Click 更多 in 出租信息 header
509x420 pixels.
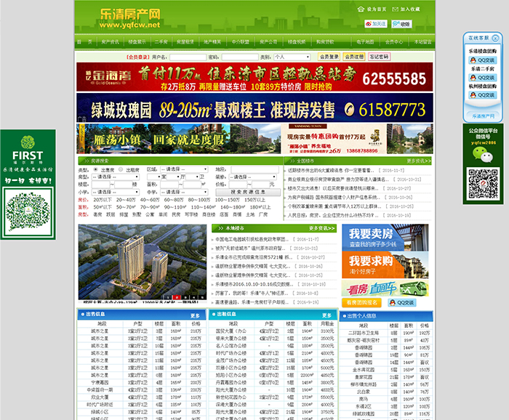pyautogui.click(x=326, y=315)
